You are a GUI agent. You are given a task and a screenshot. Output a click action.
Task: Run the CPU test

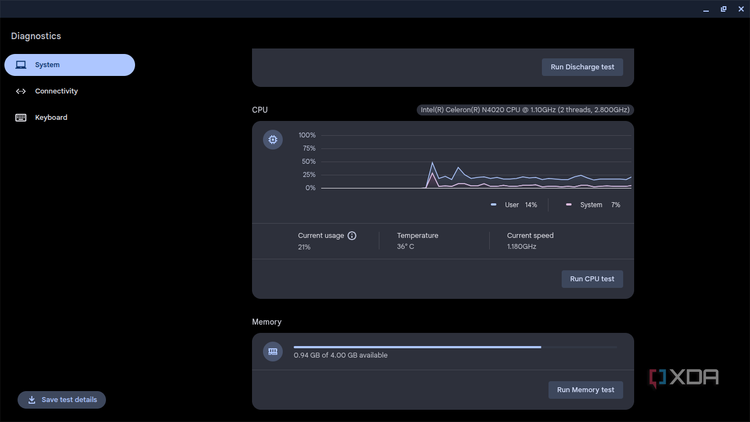(x=592, y=279)
